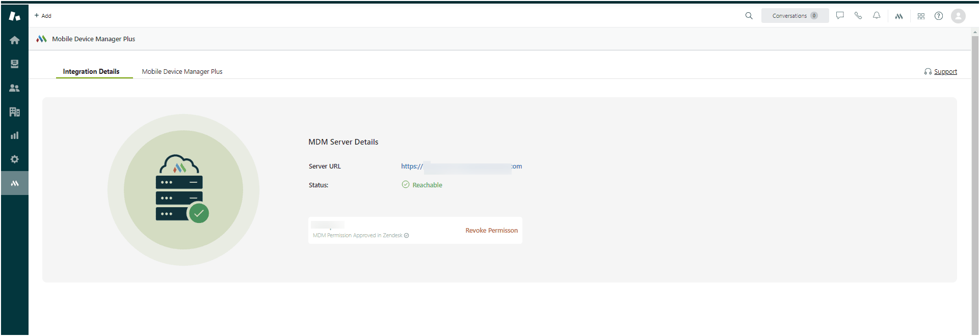Open the Organizations icon in sidebar
980x336 pixels.
(15, 112)
